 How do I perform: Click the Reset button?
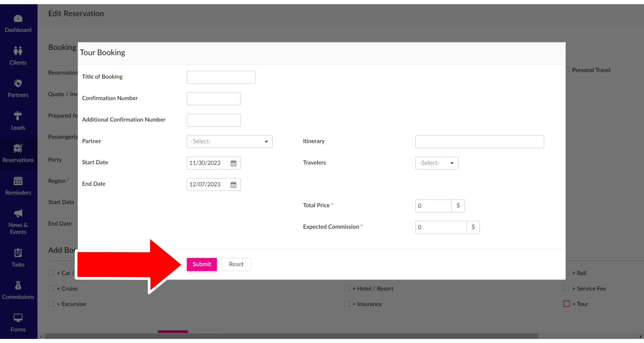[236, 264]
